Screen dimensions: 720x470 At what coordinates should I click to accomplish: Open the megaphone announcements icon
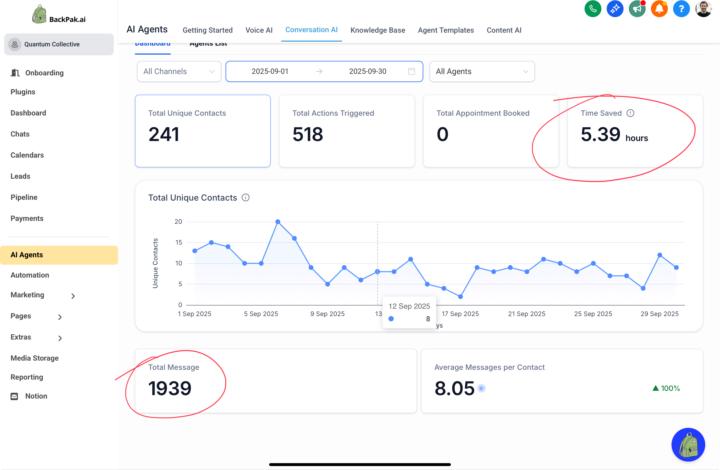[637, 9]
